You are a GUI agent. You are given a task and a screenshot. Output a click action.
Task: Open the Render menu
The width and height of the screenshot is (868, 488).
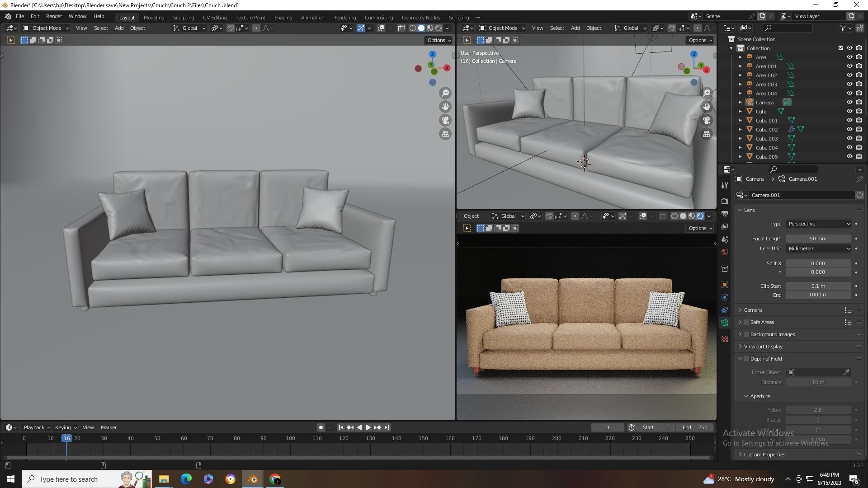(54, 16)
